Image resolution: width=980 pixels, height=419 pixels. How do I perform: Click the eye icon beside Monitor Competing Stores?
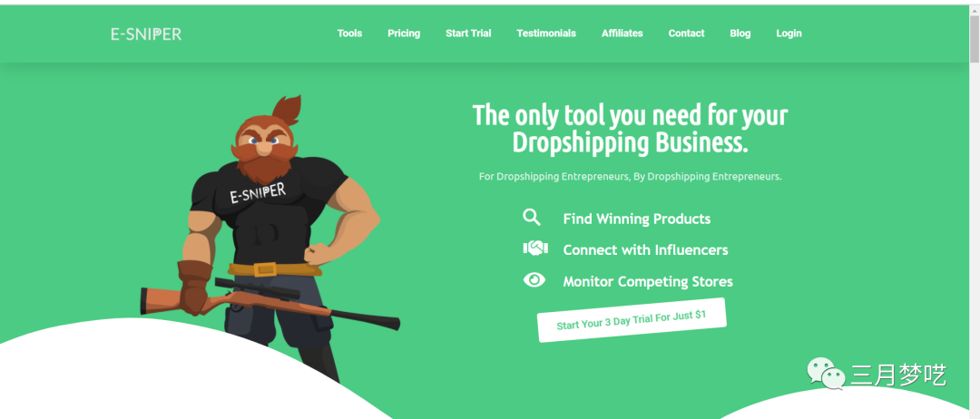point(534,279)
